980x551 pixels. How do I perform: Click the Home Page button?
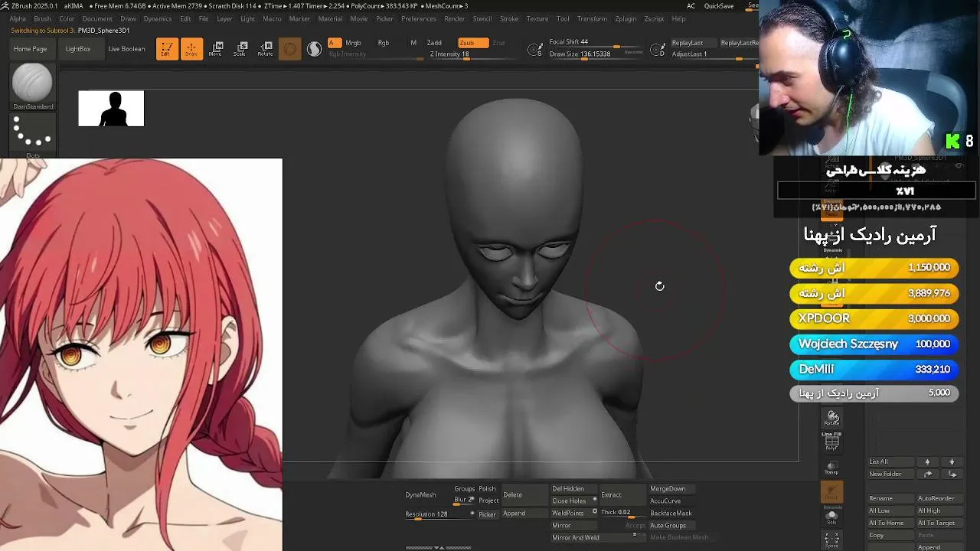click(30, 49)
